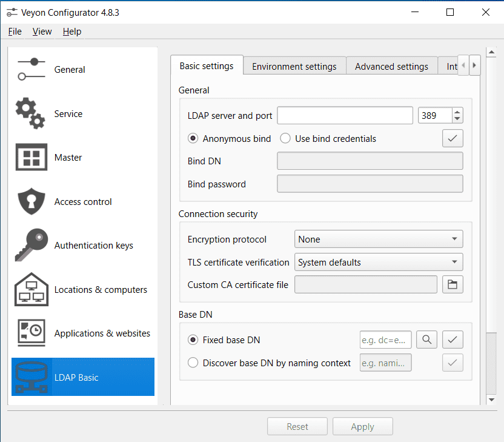Click the LDAP server address field
The height and width of the screenshot is (442, 504).
pyautogui.click(x=345, y=115)
